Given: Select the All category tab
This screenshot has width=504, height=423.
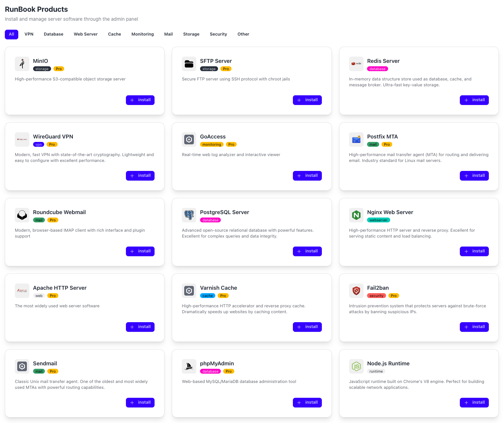Looking at the screenshot, I should (x=11, y=34).
